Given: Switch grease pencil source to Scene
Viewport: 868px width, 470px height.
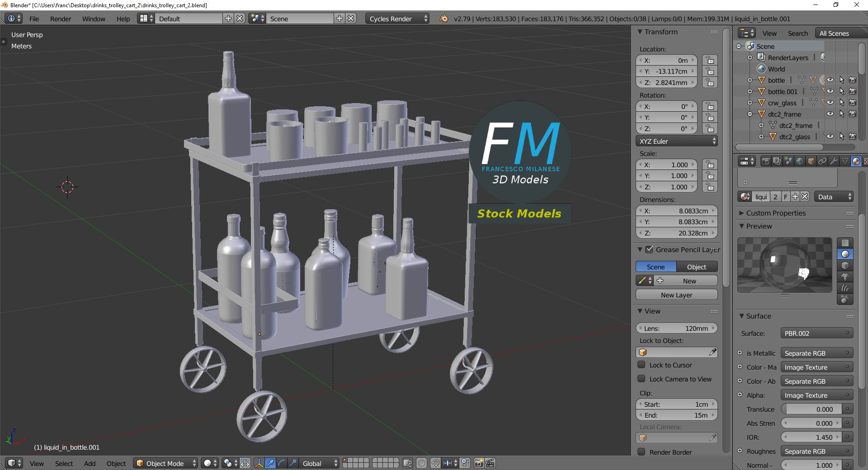Looking at the screenshot, I should pos(656,267).
